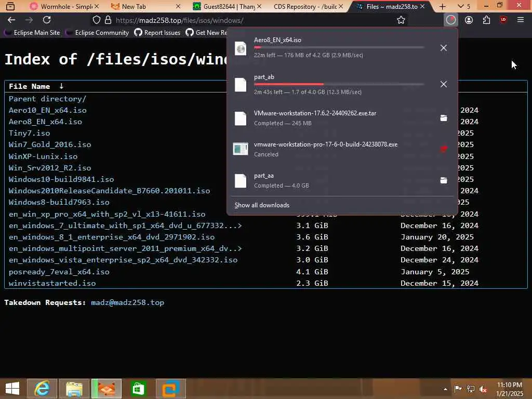The height and width of the screenshot is (399, 532).
Task: Bookmark this page with the star
Action: (x=401, y=20)
